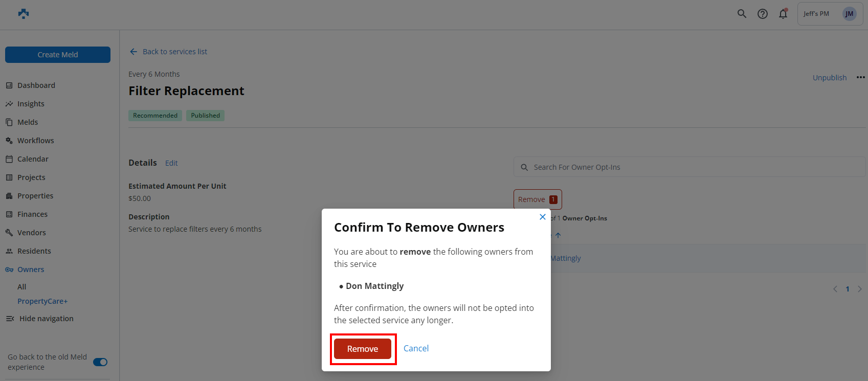Go to next page of owner opt-ins
The width and height of the screenshot is (868, 381).
[860, 289]
